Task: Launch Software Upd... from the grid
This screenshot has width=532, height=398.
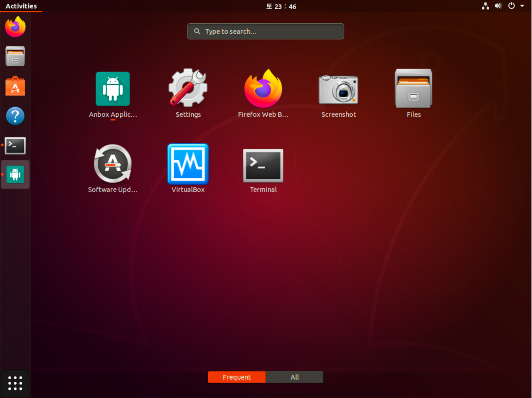Action: tap(113, 169)
